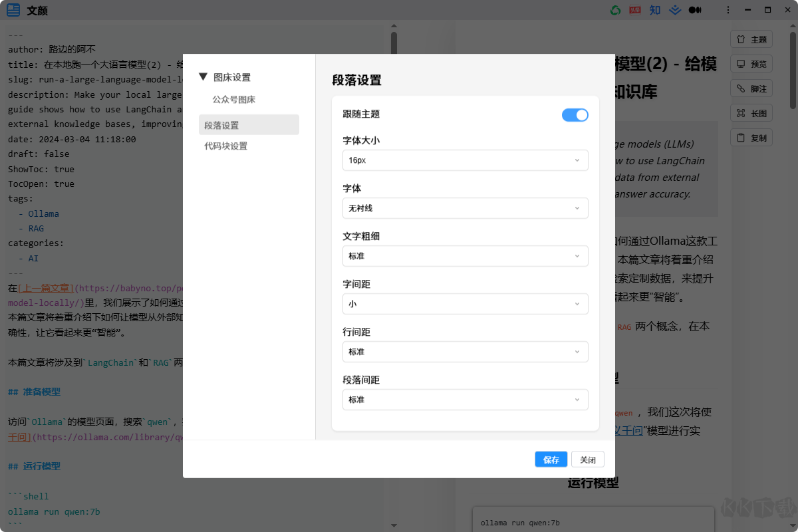The image size is (798, 532).
Task: Click the 字间距 label
Action: point(356,285)
